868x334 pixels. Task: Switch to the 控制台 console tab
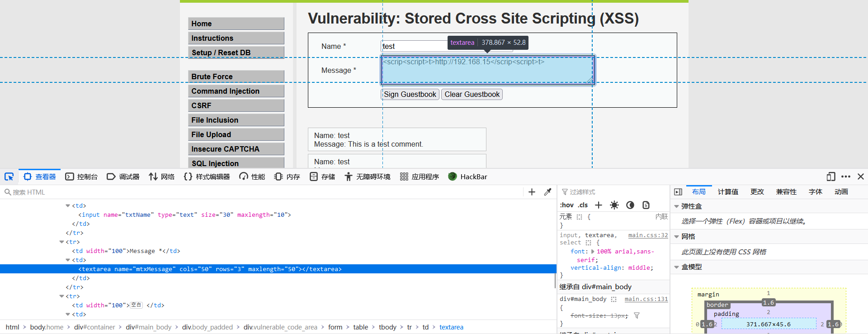[81, 177]
